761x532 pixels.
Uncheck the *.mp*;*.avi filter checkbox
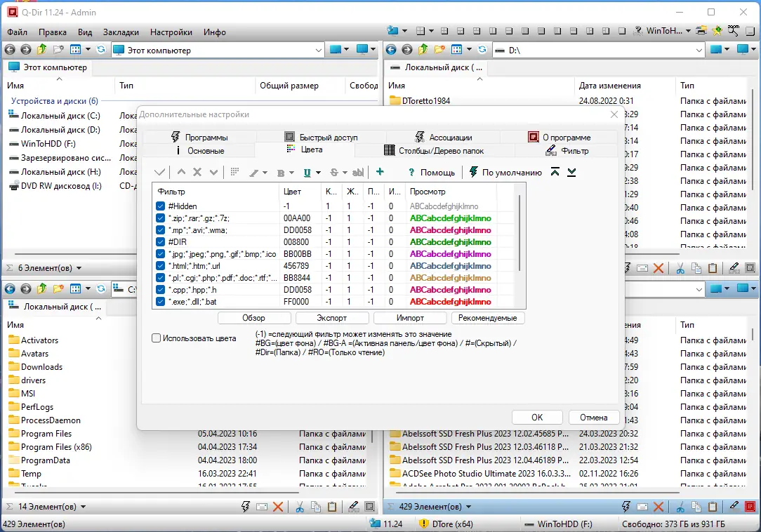(160, 230)
